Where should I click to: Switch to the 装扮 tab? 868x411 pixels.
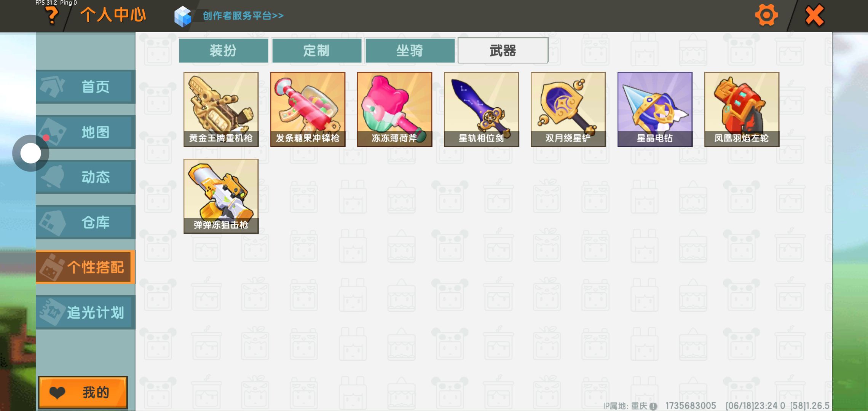(x=223, y=51)
